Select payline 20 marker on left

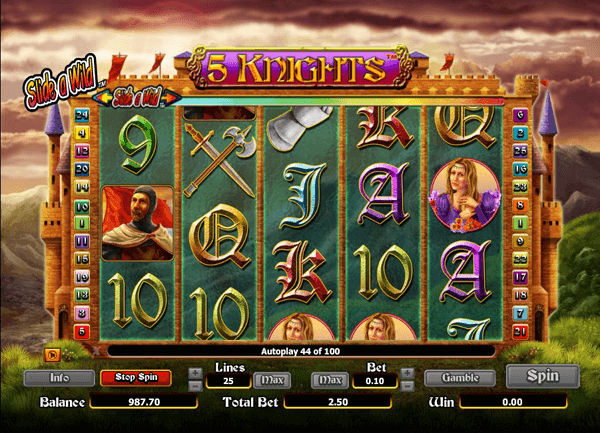(82, 169)
